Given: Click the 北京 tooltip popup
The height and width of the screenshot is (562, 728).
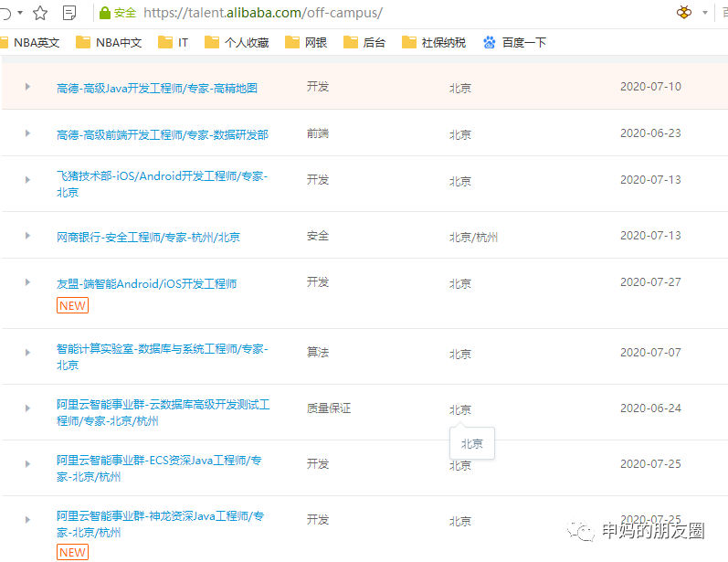Looking at the screenshot, I should click(472, 443).
